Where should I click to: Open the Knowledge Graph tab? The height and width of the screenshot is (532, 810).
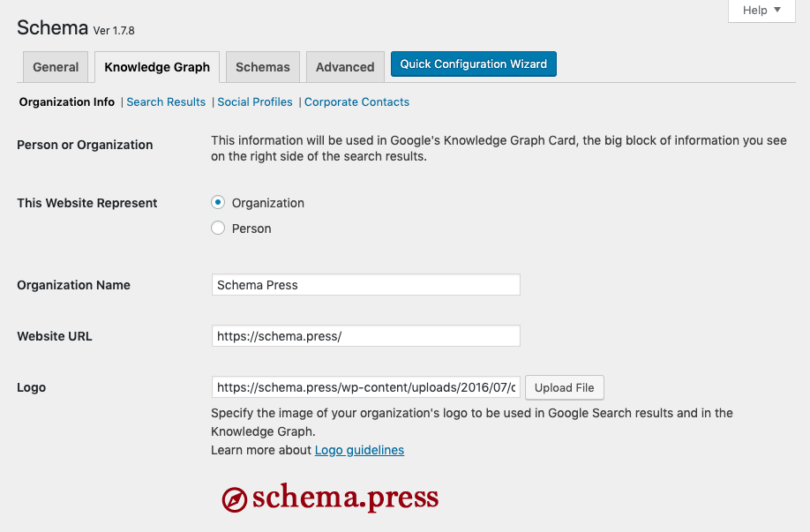[x=157, y=67]
